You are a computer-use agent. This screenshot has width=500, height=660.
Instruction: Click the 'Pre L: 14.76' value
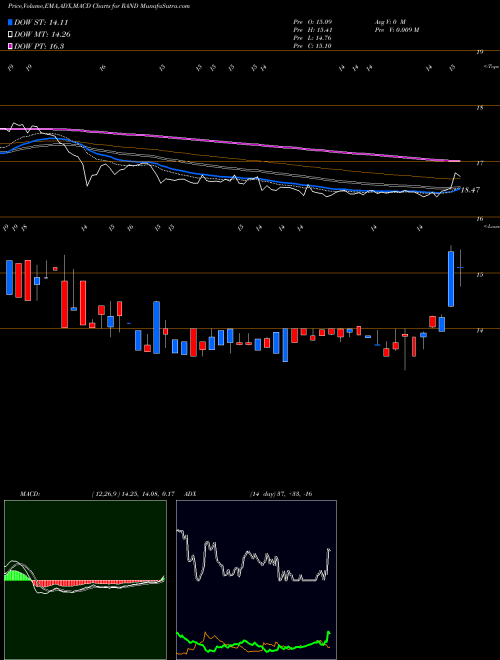point(313,38)
